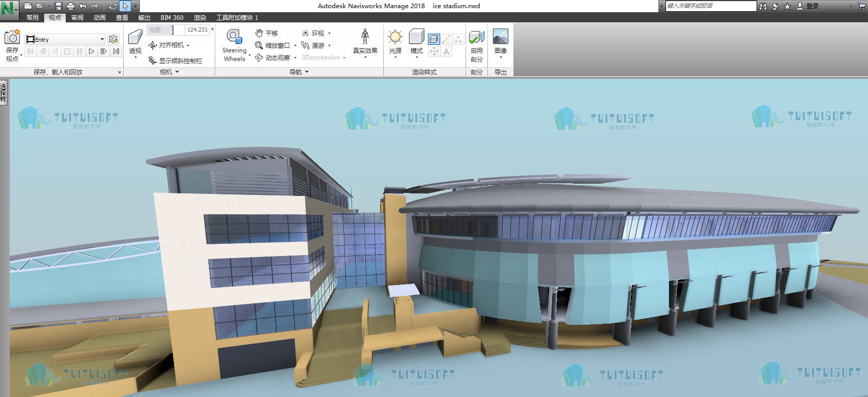The width and height of the screenshot is (868, 397).
Task: Toggle Enable Sectioning (启用剖分)
Action: tap(476, 38)
